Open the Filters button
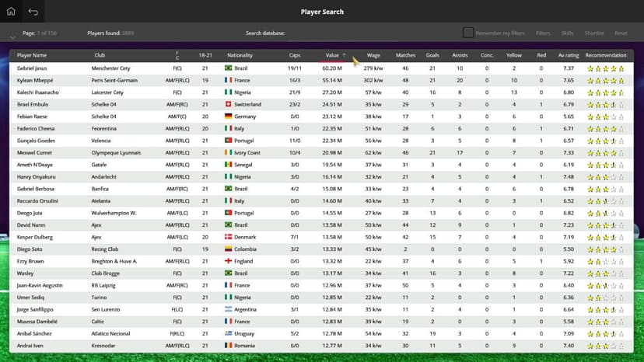This screenshot has height=362, width=644. point(543,33)
